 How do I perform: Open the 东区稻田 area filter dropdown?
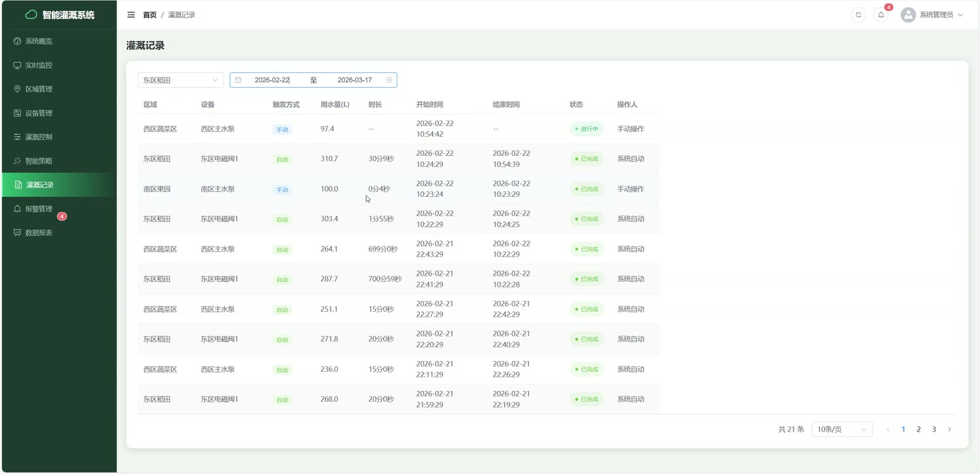tap(180, 80)
